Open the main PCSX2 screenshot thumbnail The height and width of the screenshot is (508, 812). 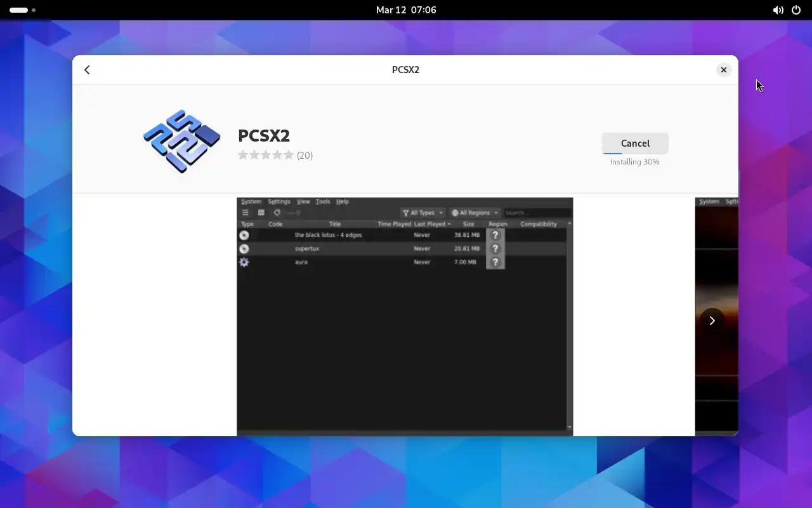[x=405, y=316]
